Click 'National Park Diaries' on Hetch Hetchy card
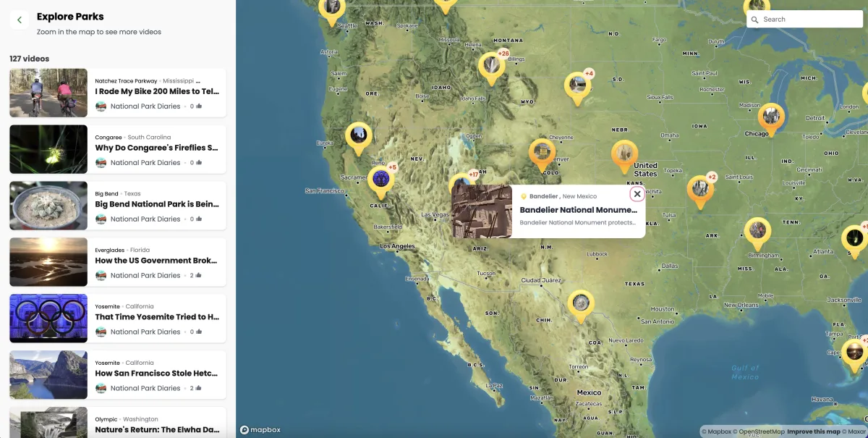 coord(145,389)
